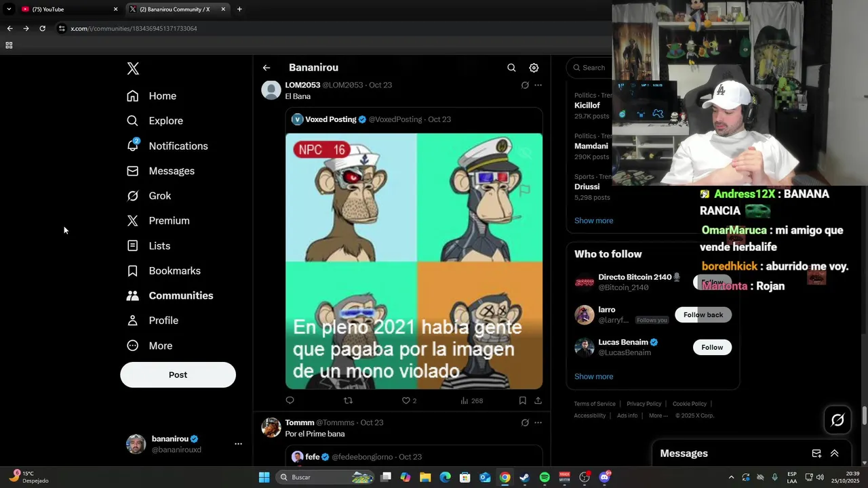The height and width of the screenshot is (488, 868).
Task: Compose new message in Messages drawer
Action: [x=816, y=453]
